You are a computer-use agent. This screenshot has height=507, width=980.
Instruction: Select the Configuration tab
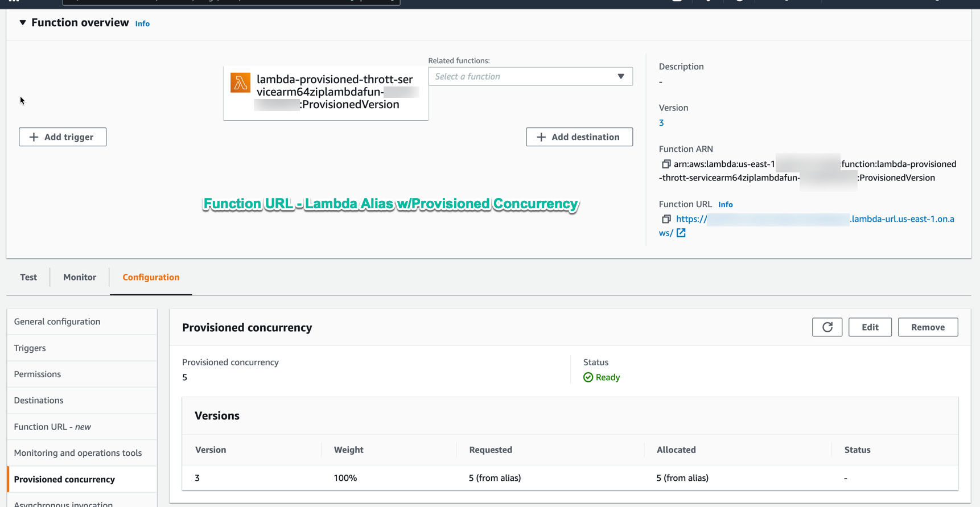tap(151, 277)
